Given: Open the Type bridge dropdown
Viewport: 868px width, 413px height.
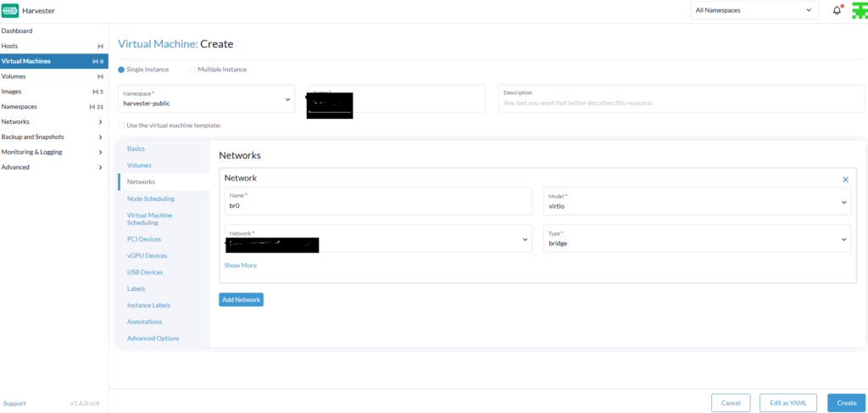Looking at the screenshot, I should pos(696,238).
